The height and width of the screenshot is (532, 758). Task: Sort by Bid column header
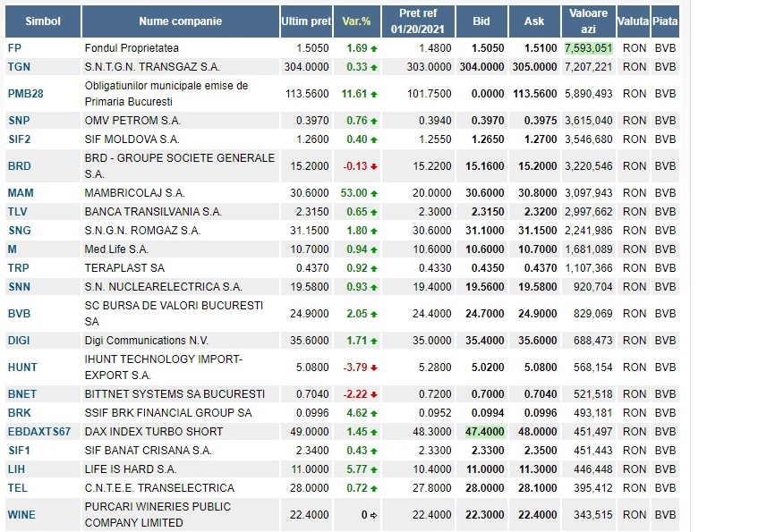(x=481, y=21)
